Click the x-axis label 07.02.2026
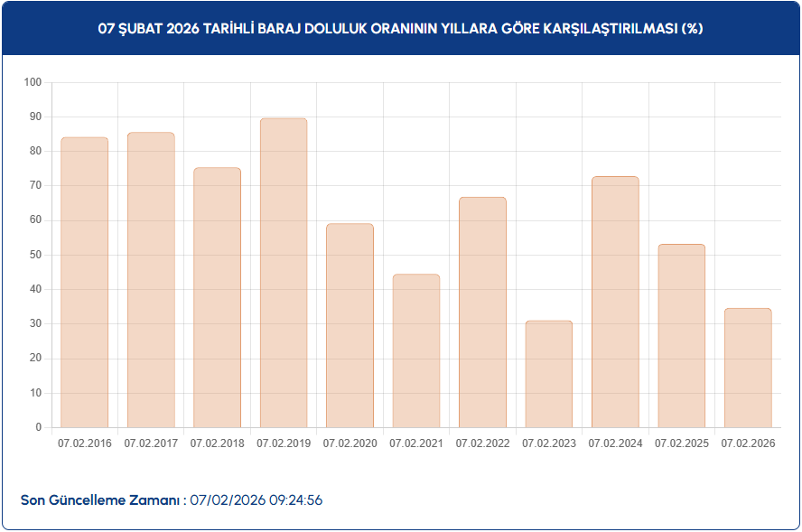Screen dimensions: 802x532 tap(748, 443)
